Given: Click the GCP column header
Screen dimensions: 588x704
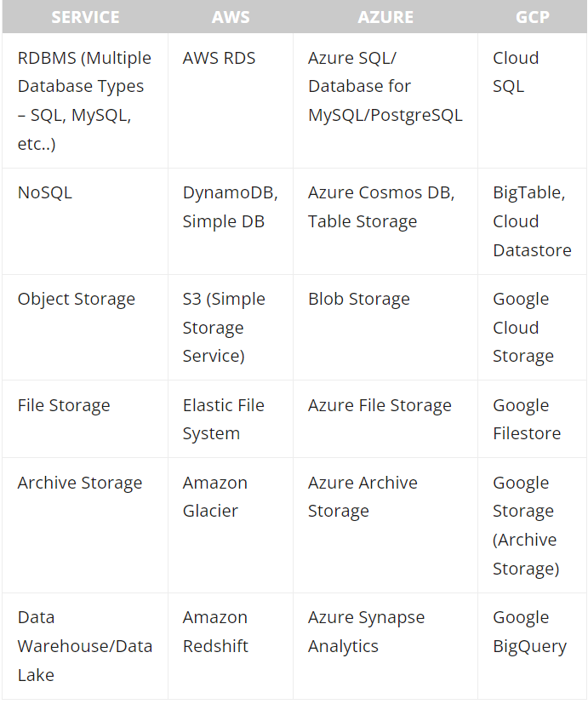Looking at the screenshot, I should (x=533, y=17).
